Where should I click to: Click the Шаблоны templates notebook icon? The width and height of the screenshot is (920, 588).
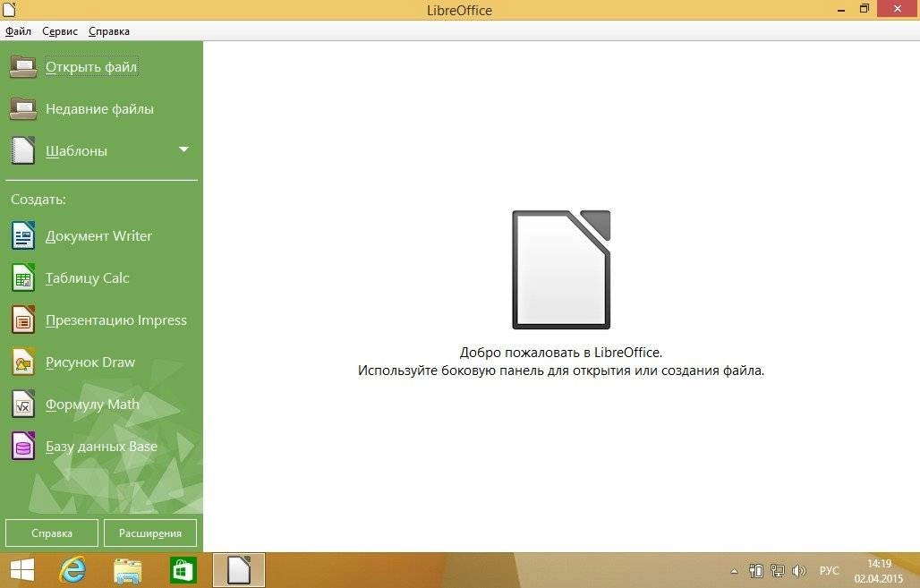coord(23,151)
